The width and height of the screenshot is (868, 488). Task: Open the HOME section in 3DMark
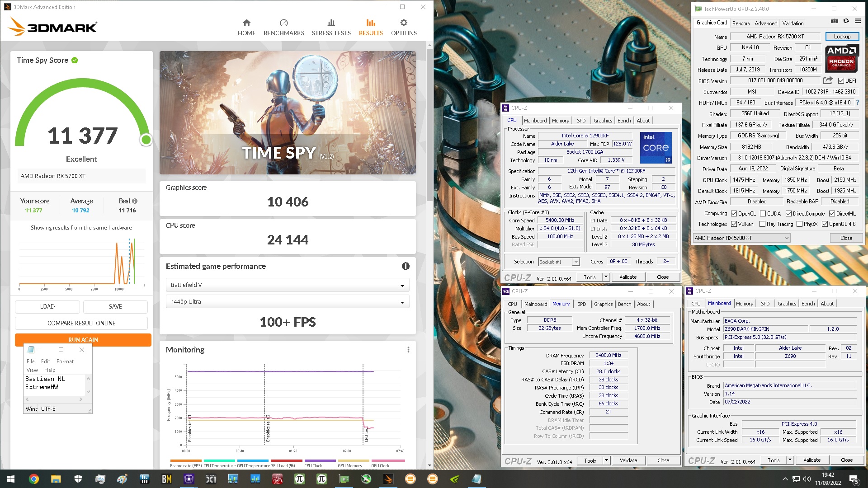(246, 28)
